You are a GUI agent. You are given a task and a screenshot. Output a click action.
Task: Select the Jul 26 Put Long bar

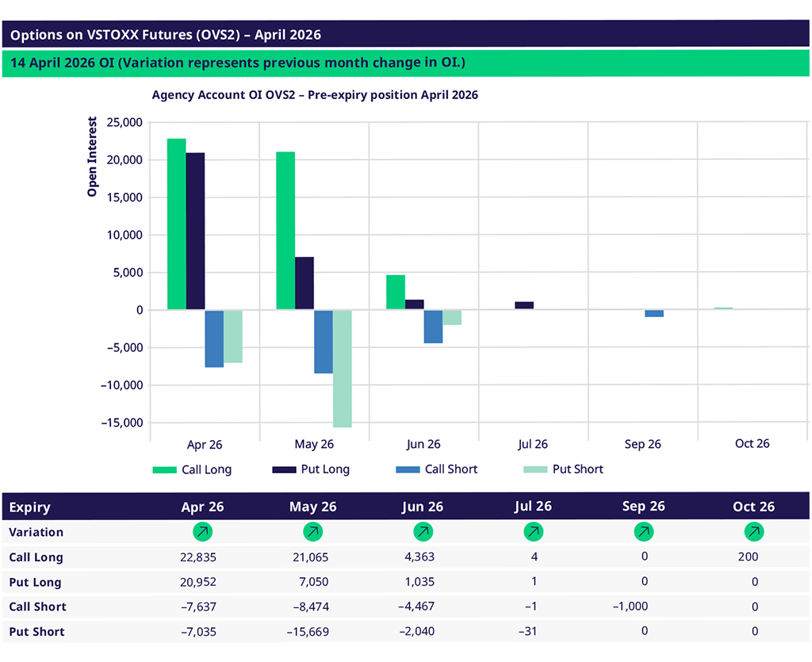(x=524, y=305)
